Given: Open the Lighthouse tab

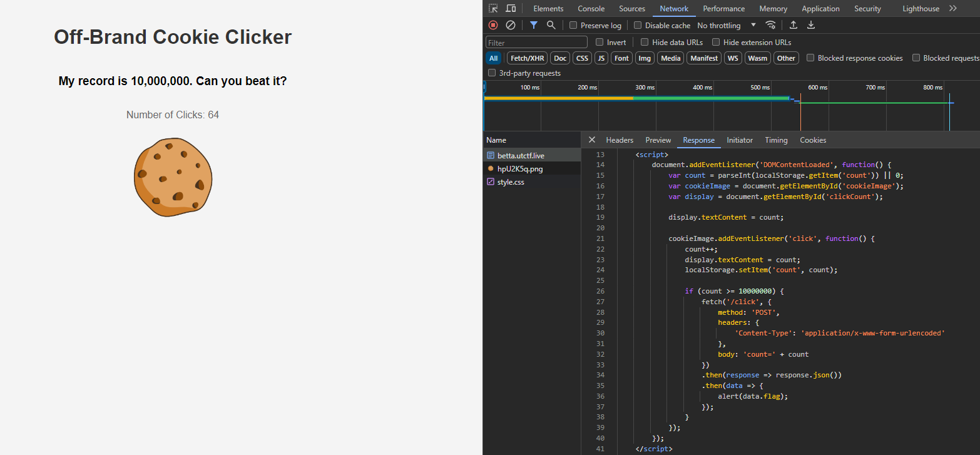Looking at the screenshot, I should coord(921,9).
